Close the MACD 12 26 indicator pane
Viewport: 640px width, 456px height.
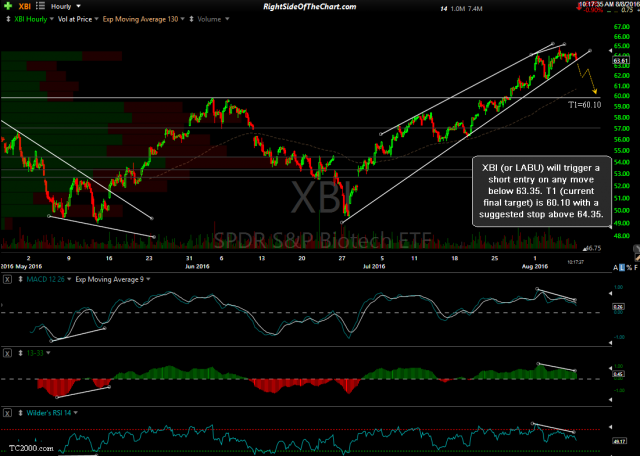click(x=8, y=279)
